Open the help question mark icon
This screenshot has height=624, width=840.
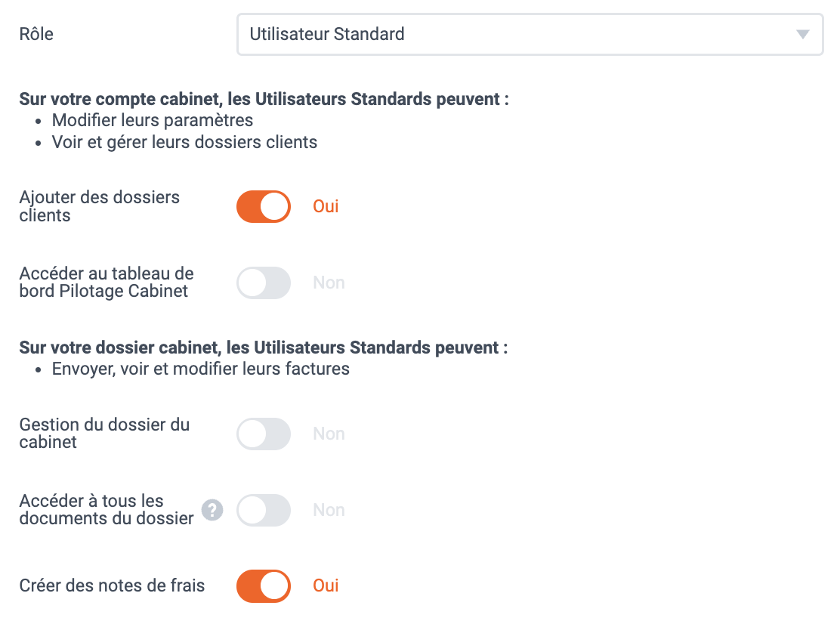coord(212,510)
